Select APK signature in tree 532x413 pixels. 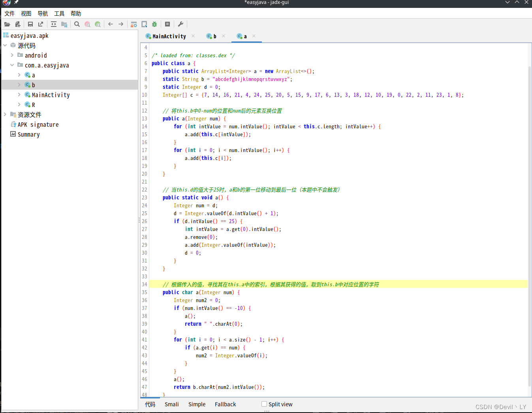tap(38, 124)
